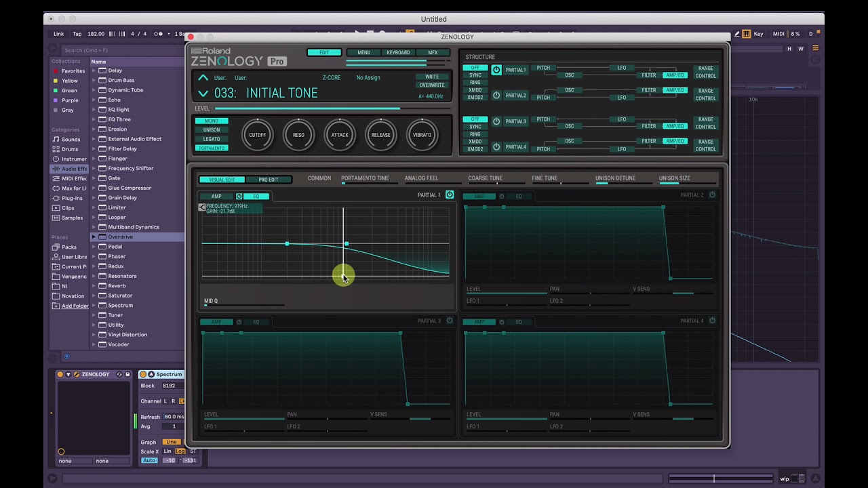Click Ableton metronome icon in transport
The image size is (868, 488).
[x=159, y=34]
